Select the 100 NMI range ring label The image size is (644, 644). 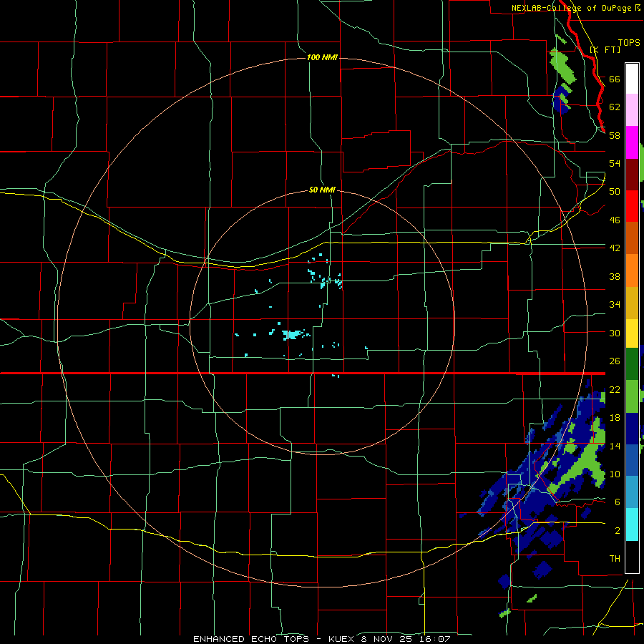[x=322, y=57]
